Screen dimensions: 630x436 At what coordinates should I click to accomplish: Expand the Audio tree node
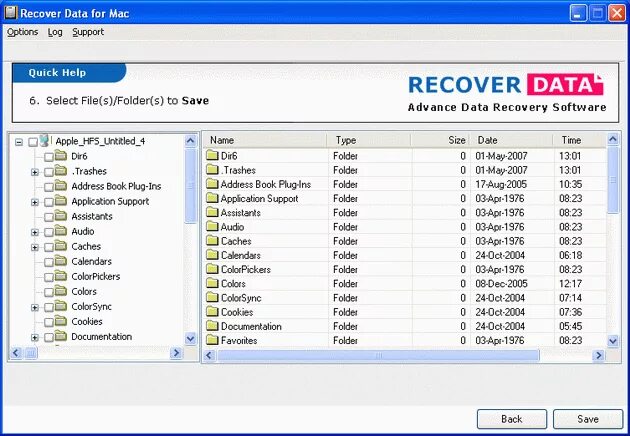(x=35, y=232)
